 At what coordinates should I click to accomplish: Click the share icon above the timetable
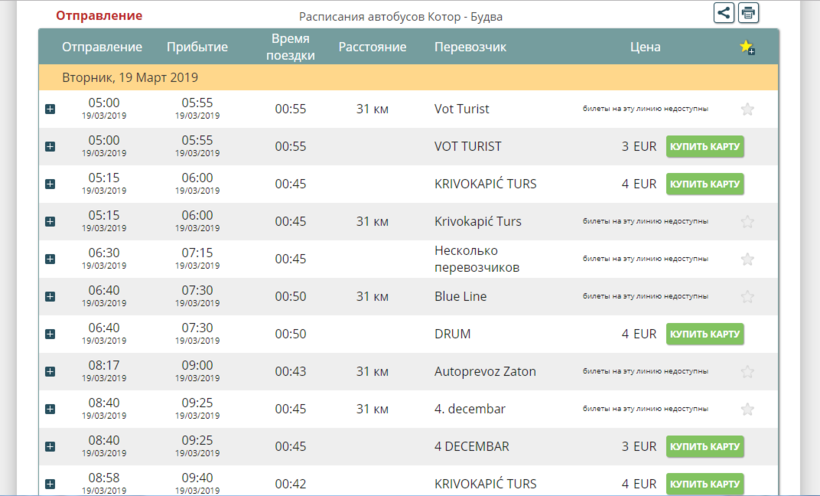tap(724, 13)
